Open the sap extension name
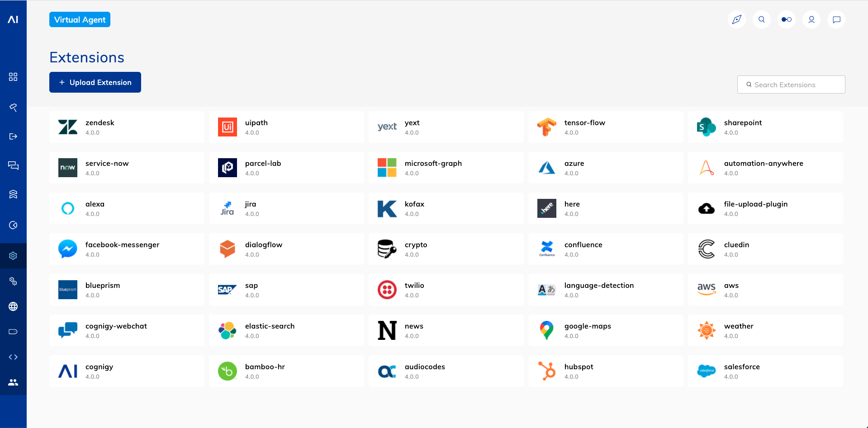Image resolution: width=868 pixels, height=428 pixels. coord(251,285)
